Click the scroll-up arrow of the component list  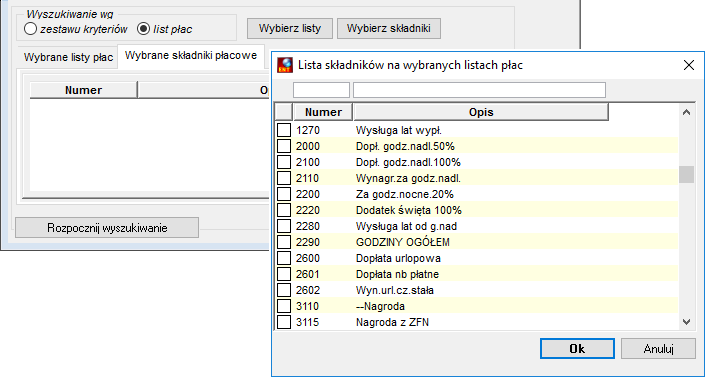(686, 112)
